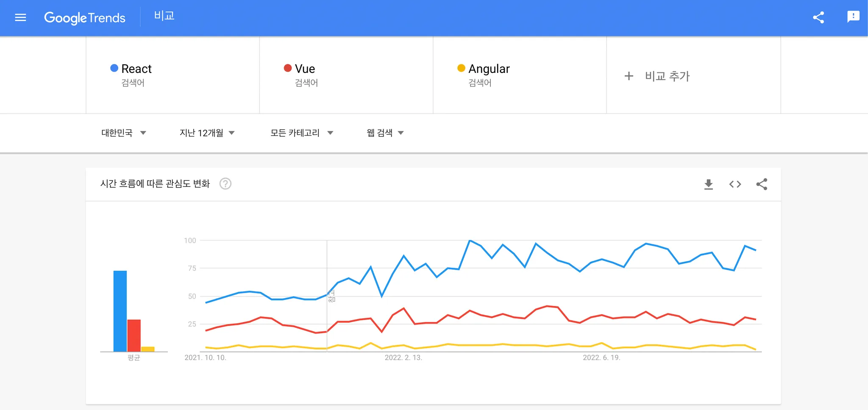Select the 비교 header tab
Image resolution: width=868 pixels, height=410 pixels.
tap(164, 16)
